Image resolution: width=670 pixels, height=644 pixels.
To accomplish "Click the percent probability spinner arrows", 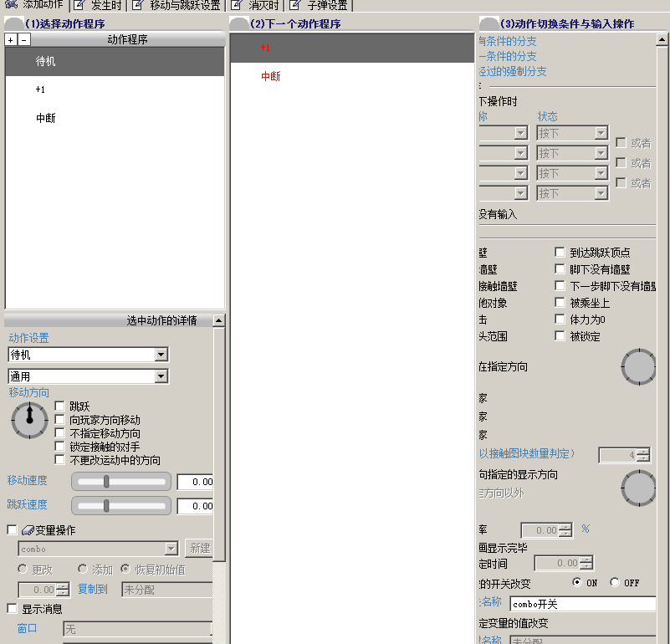I will (x=565, y=530).
